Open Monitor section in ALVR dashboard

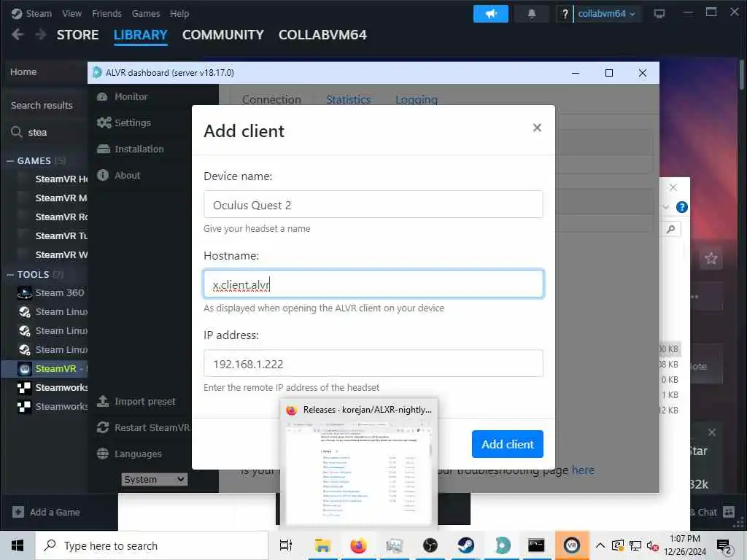click(123, 97)
